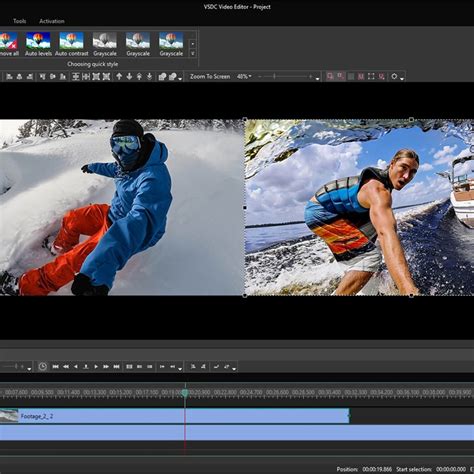Apply the Grayscale style beside Auto contrast
The image size is (474, 474).
105,44
